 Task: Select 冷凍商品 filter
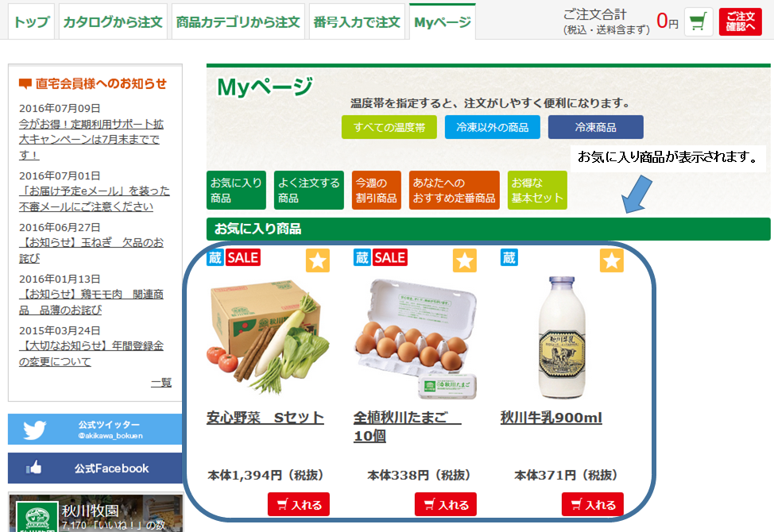[595, 127]
